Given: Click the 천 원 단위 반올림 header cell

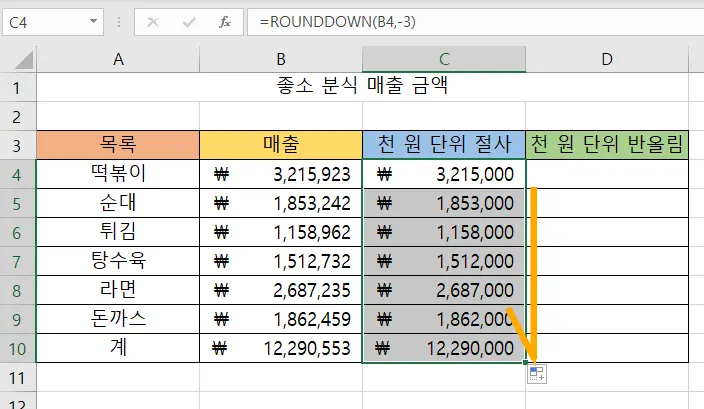Looking at the screenshot, I should pyautogui.click(x=607, y=145).
